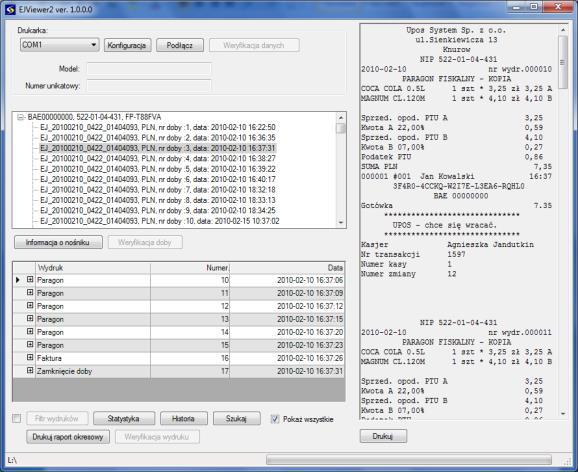Open the Historia button

(184, 419)
